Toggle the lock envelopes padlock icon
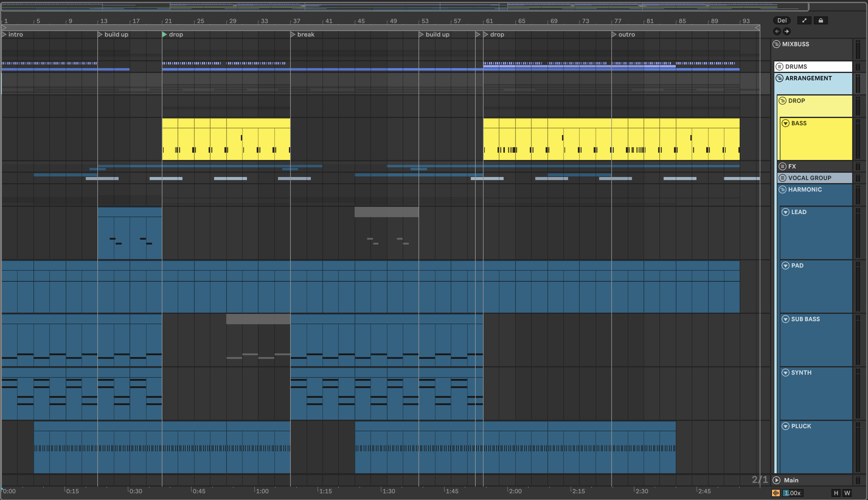Screen dimensions: 868x500 [x=821, y=21]
